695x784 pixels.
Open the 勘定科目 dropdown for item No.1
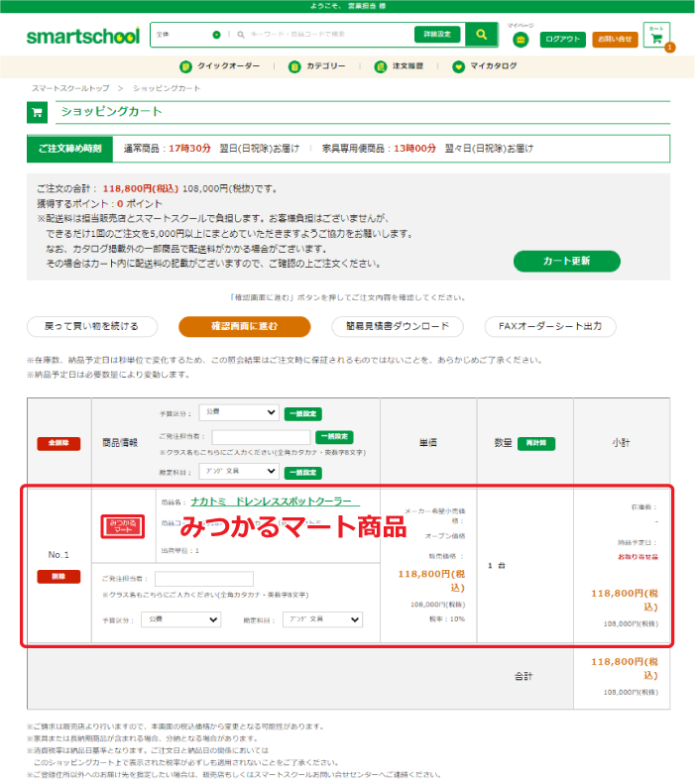[322, 619]
